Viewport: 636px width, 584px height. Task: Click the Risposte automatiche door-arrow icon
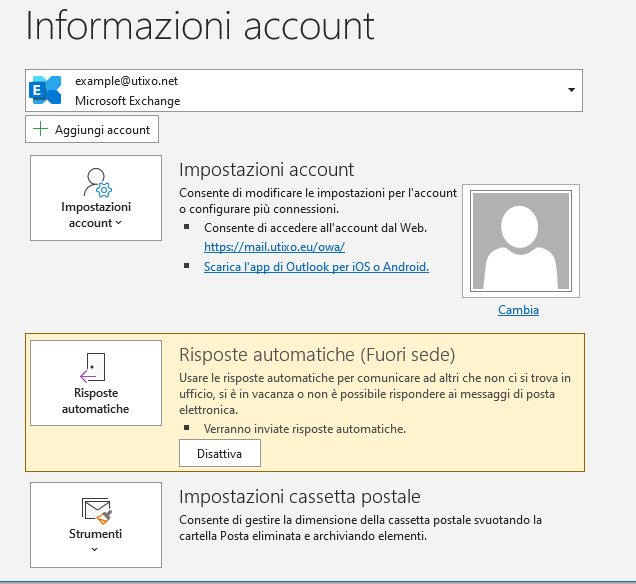pyautogui.click(x=95, y=368)
